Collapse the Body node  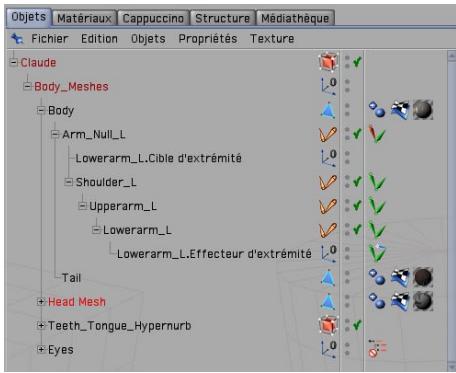click(x=41, y=110)
